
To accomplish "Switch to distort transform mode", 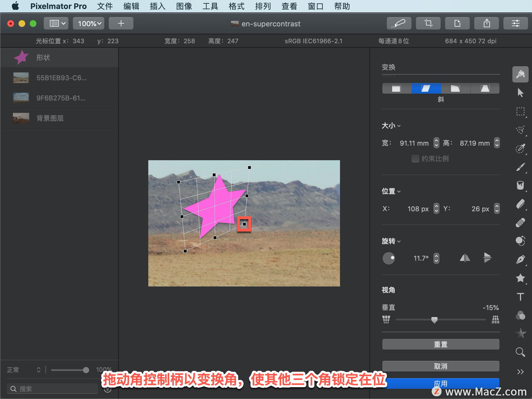I will click(455, 88).
